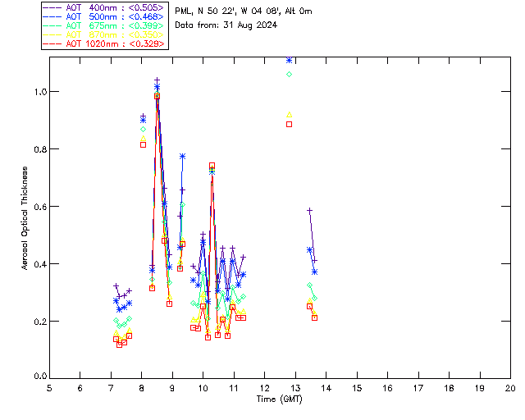
Task: Click the AOT 400nm legend entry
Action: [103, 7]
